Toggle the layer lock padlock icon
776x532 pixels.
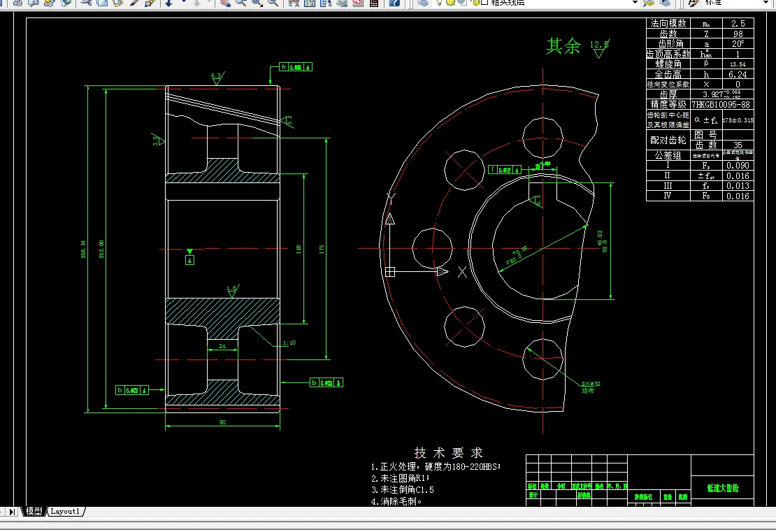[476, 3]
